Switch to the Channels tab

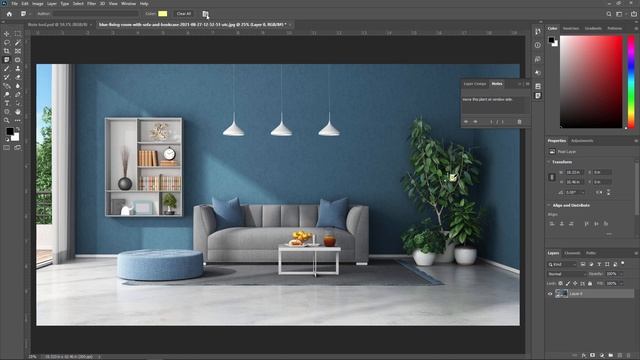pos(572,253)
